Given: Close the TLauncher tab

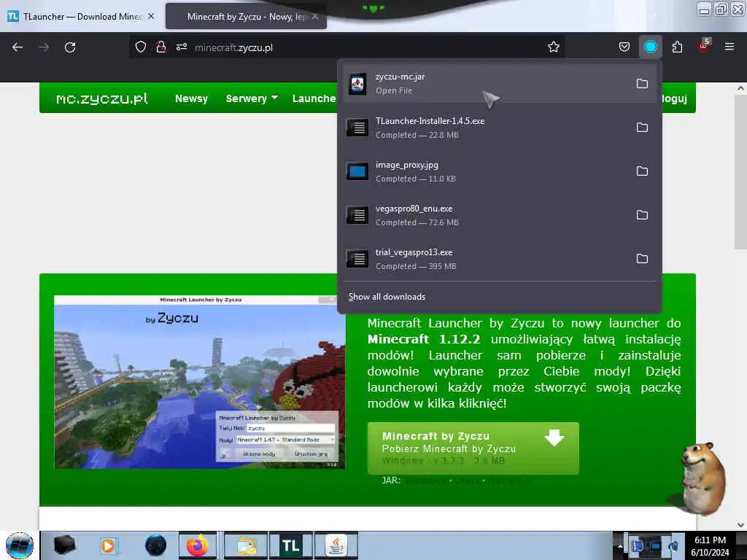Looking at the screenshot, I should click(x=151, y=16).
